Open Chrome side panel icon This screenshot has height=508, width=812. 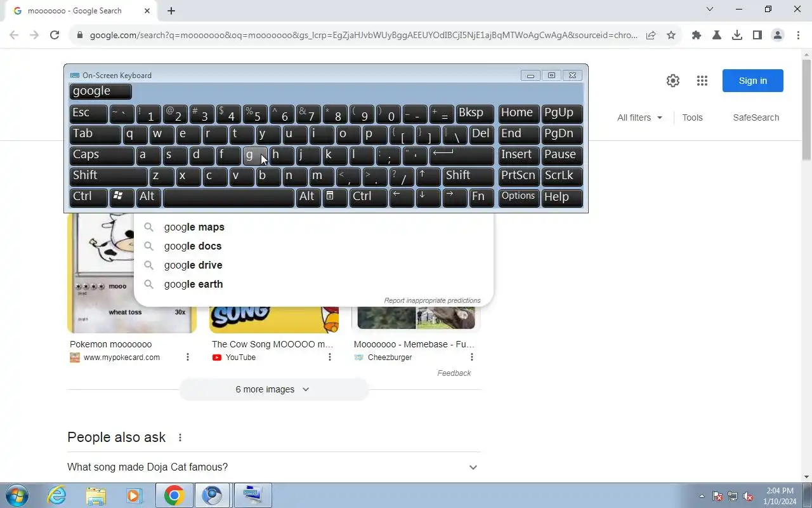click(757, 36)
